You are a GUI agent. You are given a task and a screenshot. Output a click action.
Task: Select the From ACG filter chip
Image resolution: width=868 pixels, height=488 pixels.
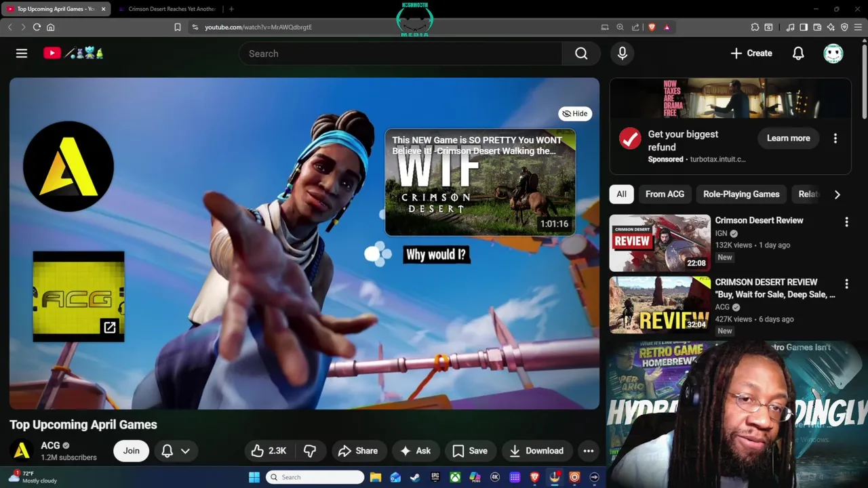coord(665,194)
